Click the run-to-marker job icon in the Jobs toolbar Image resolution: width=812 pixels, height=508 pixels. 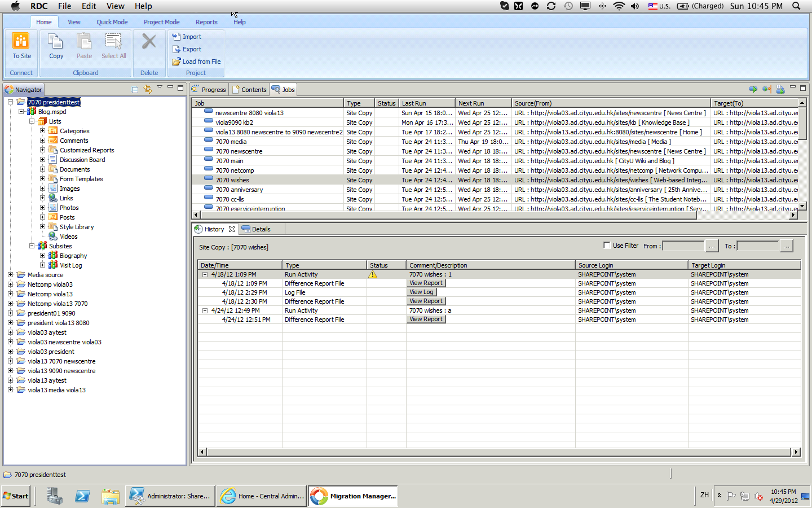click(766, 89)
